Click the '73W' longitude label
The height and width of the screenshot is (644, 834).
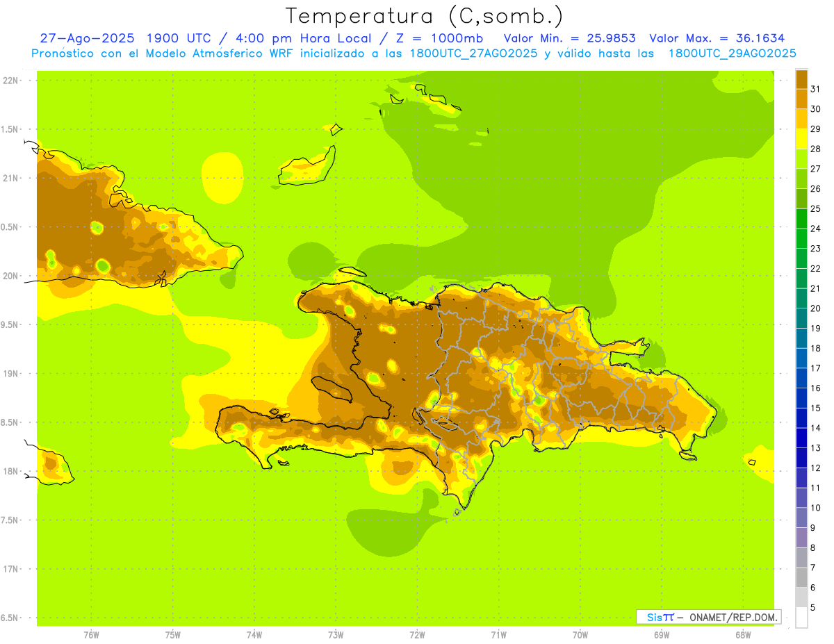pyautogui.click(x=336, y=634)
